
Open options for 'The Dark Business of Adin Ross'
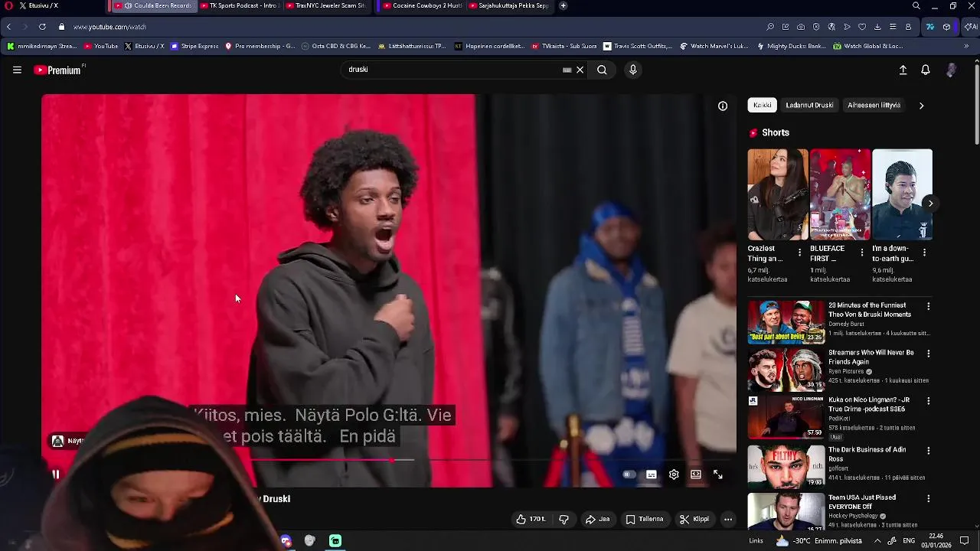pyautogui.click(x=929, y=451)
